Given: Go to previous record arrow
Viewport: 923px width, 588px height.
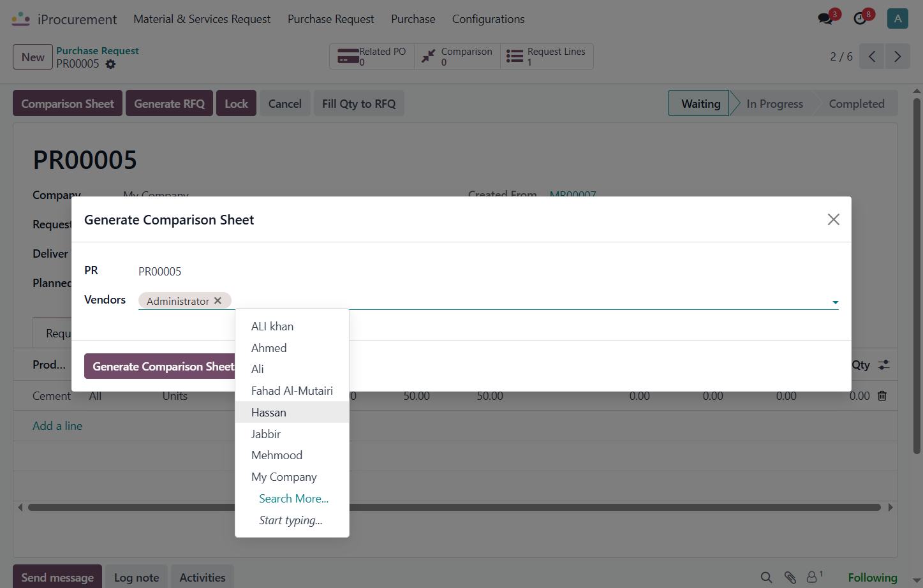Looking at the screenshot, I should click(x=872, y=57).
